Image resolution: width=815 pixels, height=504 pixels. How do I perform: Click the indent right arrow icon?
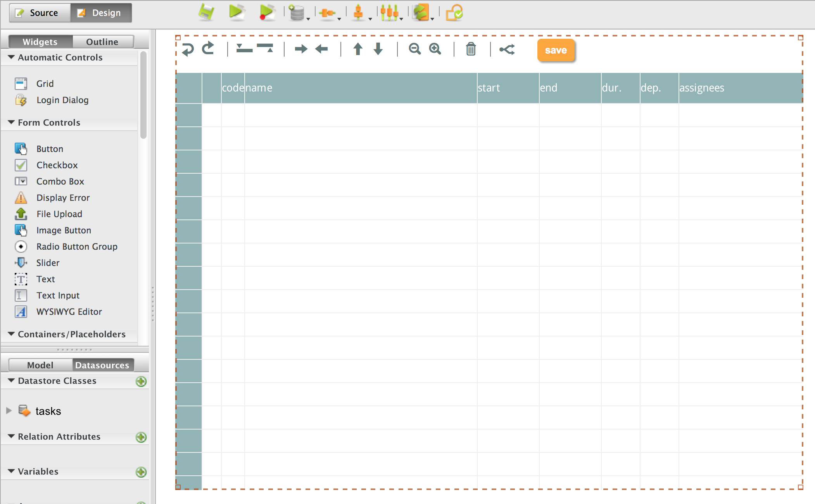coord(301,49)
